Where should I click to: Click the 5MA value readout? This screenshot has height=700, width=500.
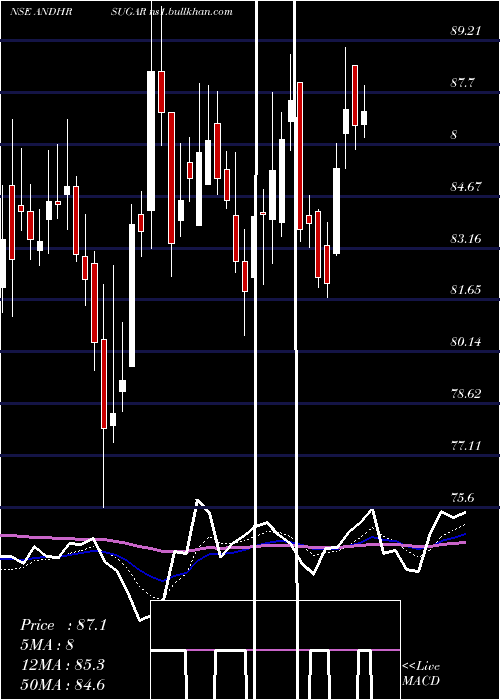pos(47,645)
